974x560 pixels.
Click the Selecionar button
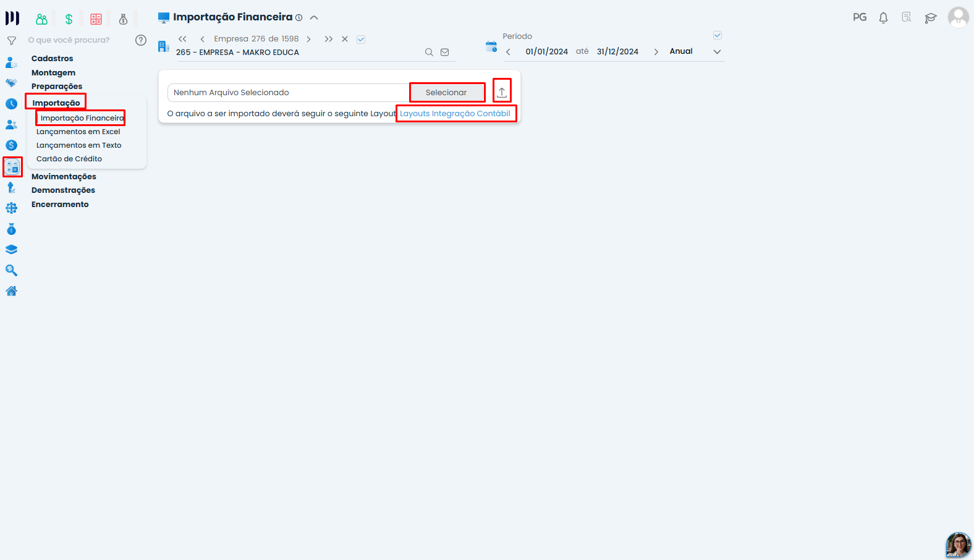(446, 93)
